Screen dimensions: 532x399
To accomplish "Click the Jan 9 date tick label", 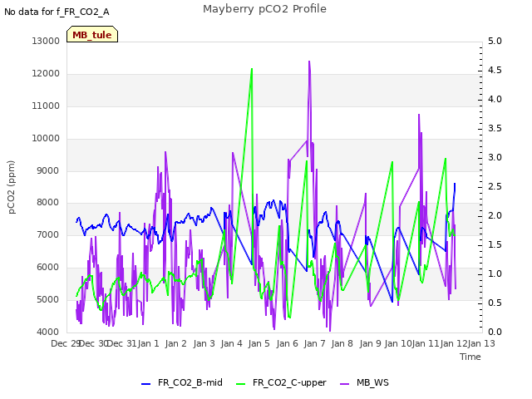I will (x=370, y=344).
